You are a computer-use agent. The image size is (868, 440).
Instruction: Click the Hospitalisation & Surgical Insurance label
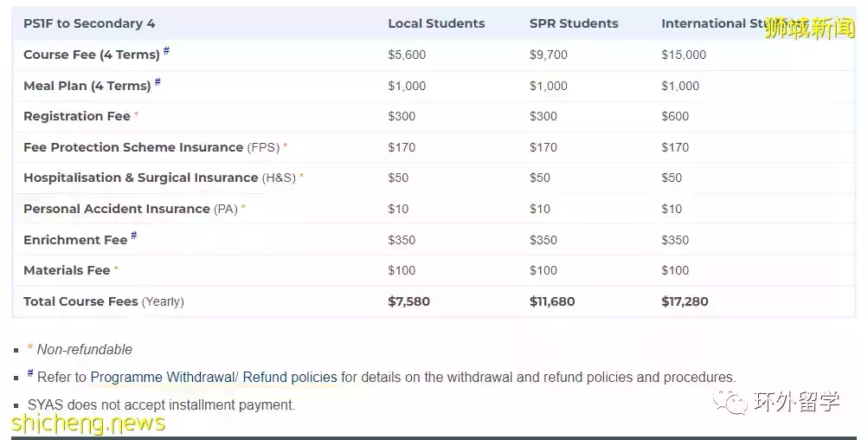coord(141,178)
